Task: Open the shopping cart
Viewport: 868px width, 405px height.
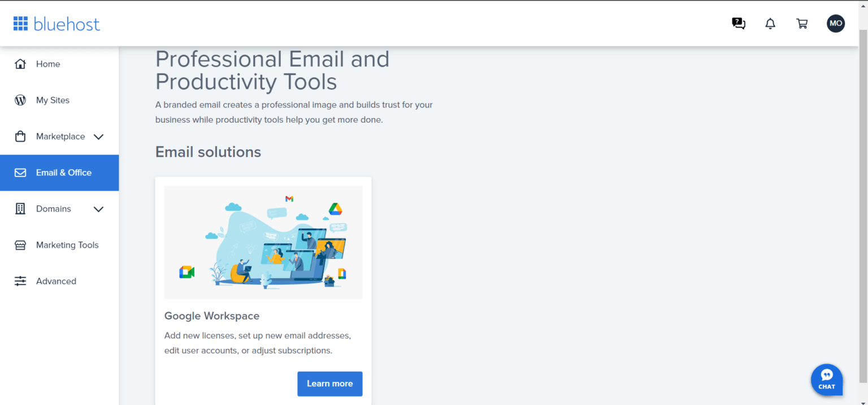Action: 802,23
